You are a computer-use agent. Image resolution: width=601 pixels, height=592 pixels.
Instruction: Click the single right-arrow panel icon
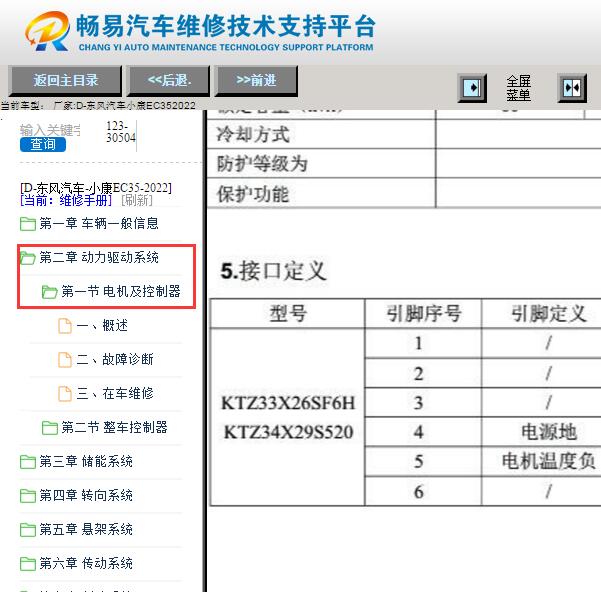point(472,88)
